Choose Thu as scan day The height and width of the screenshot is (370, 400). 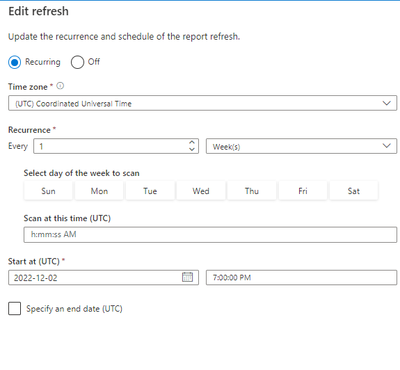[x=252, y=191]
